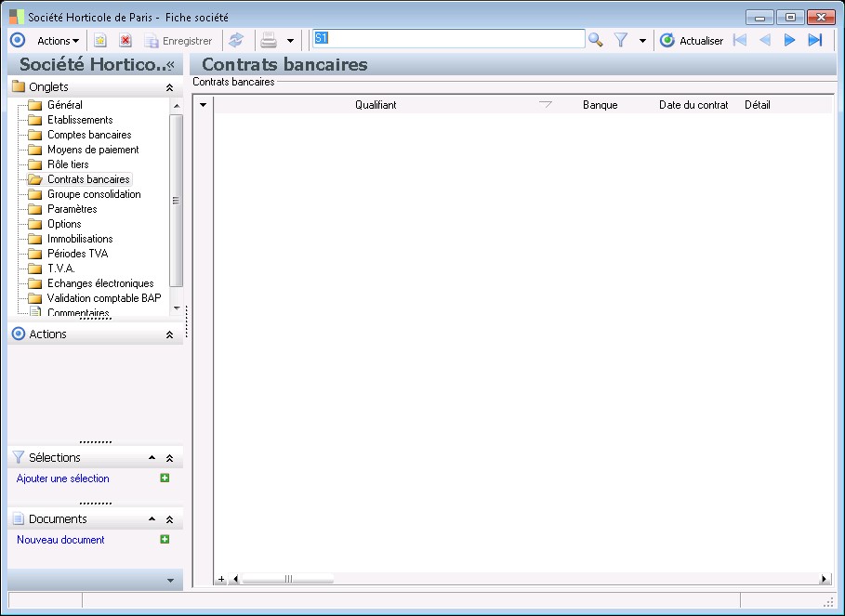Click green plus beside Ajouter une sélection

pyautogui.click(x=165, y=478)
